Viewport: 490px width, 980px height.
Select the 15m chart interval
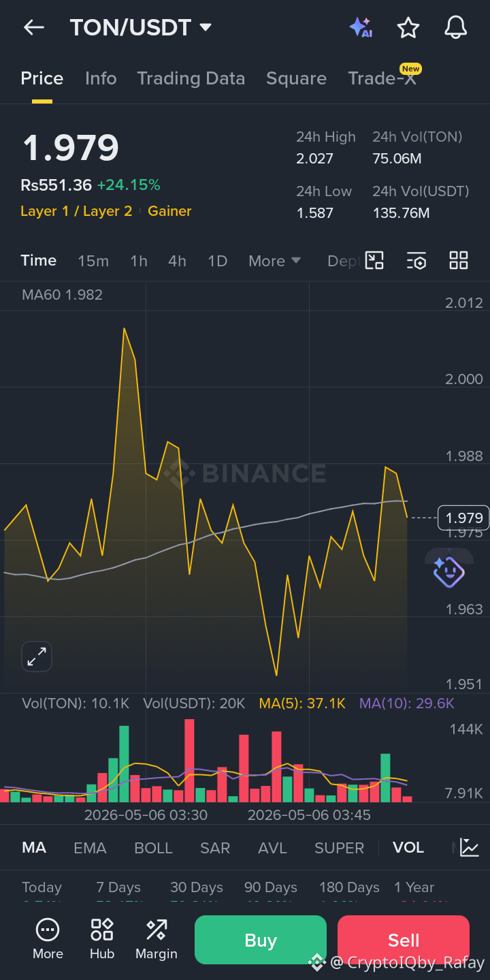[x=93, y=261]
